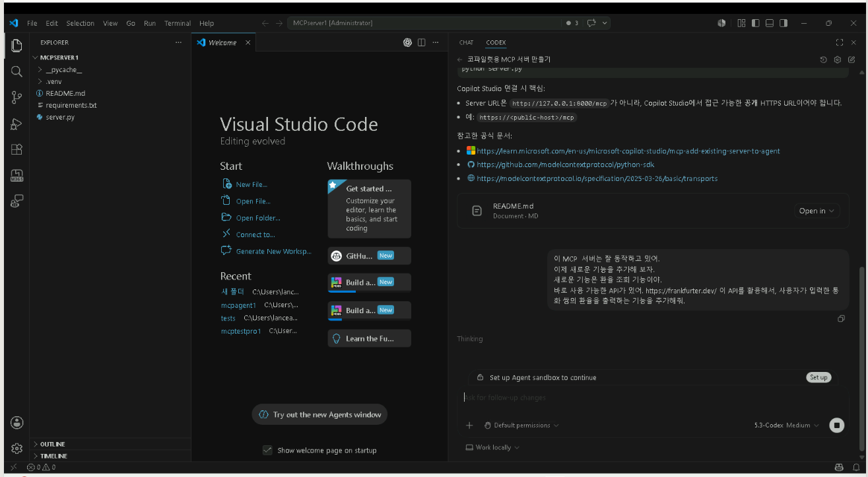Open the Manage gear in activity bar
The image size is (868, 477).
[17, 449]
